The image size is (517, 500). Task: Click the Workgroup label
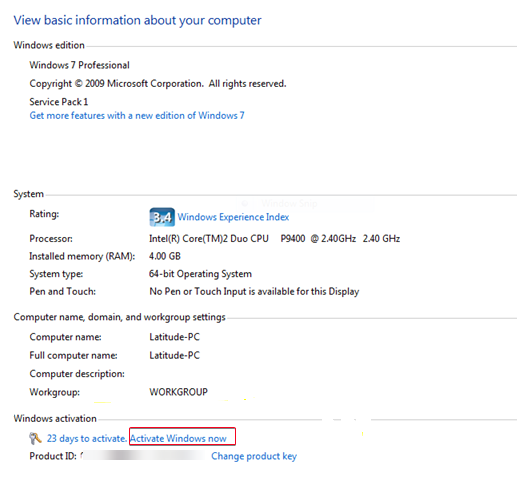coord(55,392)
